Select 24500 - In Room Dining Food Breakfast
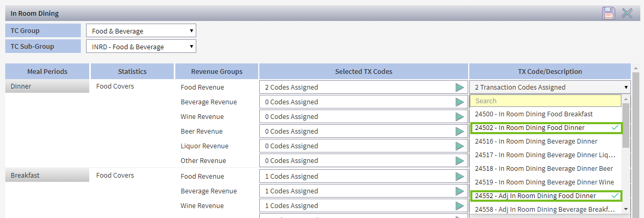Image resolution: width=644 pixels, height=218 pixels. [x=546, y=114]
